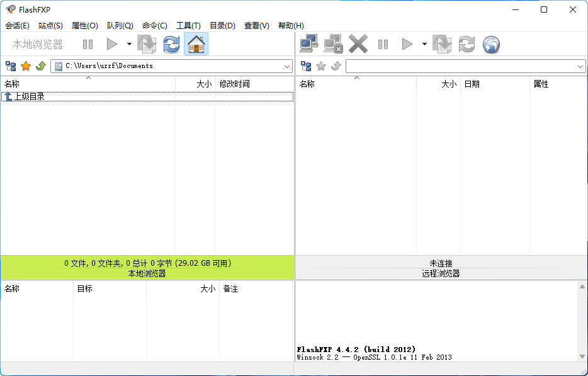588x376 pixels.
Task: Click the remote favorites star icon
Action: coord(321,66)
